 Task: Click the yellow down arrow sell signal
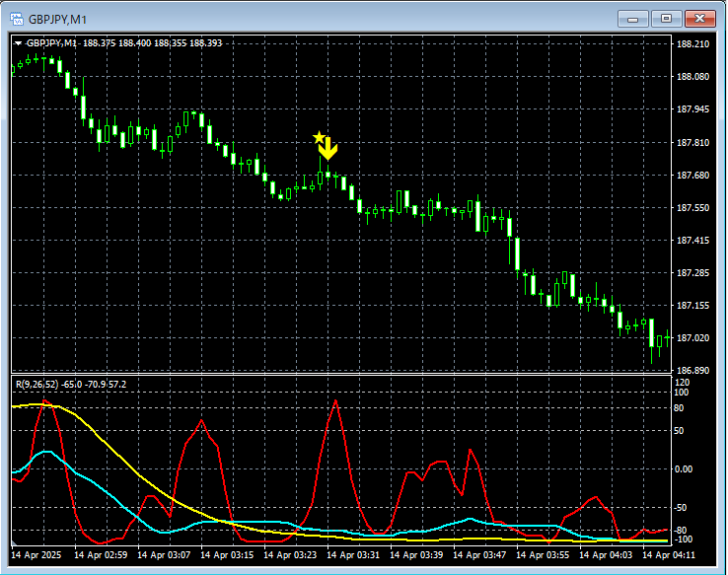[328, 149]
